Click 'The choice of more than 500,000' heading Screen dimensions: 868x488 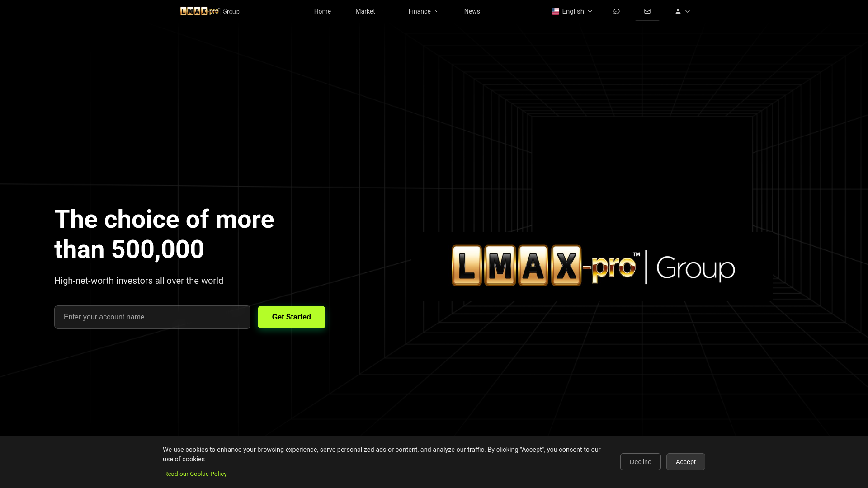pos(164,234)
